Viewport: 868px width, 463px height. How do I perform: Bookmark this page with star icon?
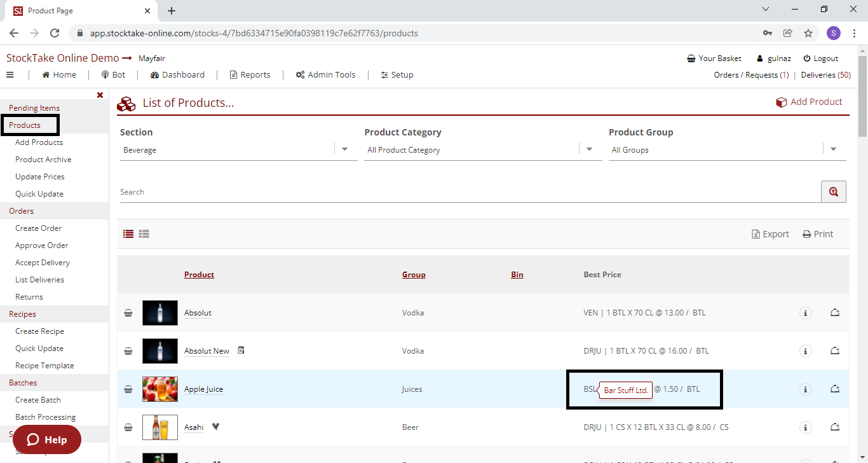point(808,33)
